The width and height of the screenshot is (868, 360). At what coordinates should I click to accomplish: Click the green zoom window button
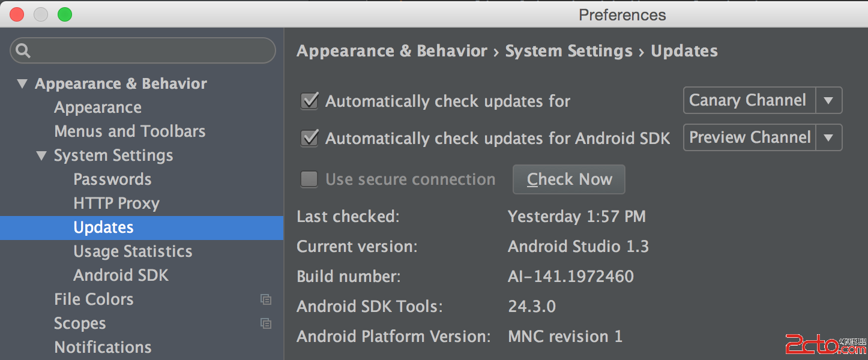point(65,14)
